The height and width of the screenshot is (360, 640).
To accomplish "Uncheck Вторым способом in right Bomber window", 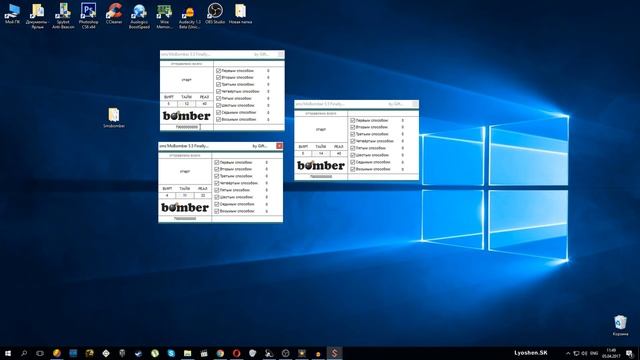I will 353,127.
